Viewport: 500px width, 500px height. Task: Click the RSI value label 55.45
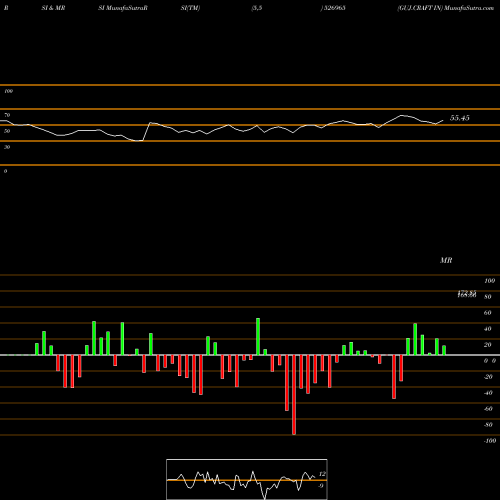460,118
